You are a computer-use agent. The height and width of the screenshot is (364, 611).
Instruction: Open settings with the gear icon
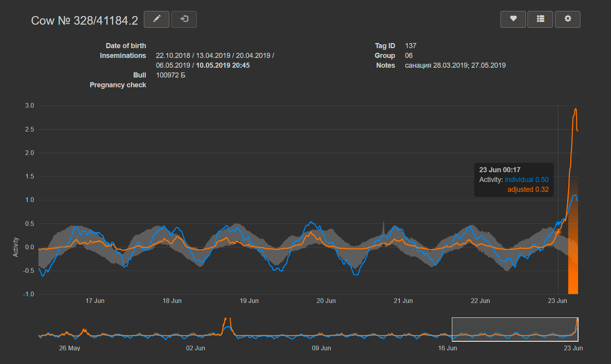[x=567, y=19]
